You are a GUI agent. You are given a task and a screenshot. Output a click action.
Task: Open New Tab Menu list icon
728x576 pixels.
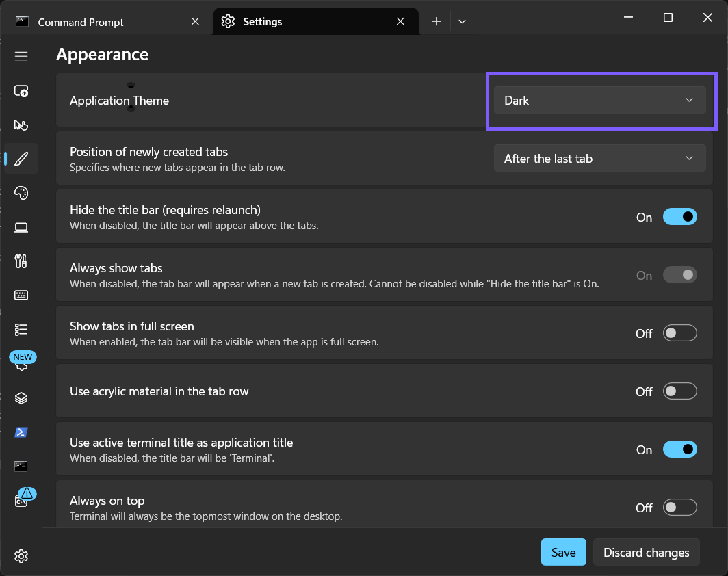pyautogui.click(x=21, y=330)
